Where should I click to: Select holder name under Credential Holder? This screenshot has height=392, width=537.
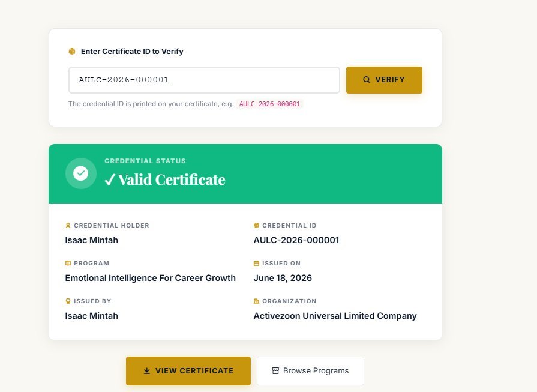[x=91, y=240]
